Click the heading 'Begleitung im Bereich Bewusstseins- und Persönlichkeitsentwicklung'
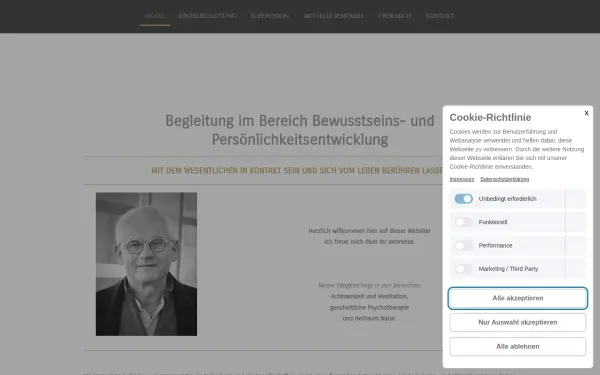 (300, 130)
